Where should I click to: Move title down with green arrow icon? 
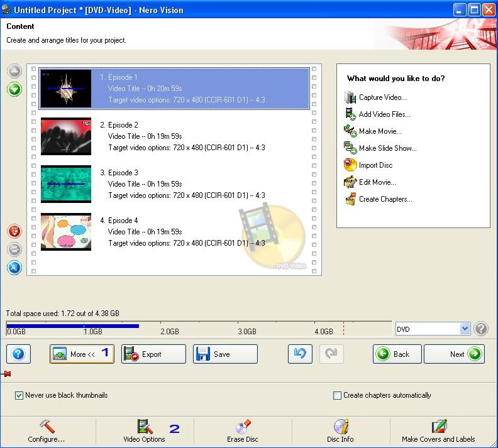(14, 89)
